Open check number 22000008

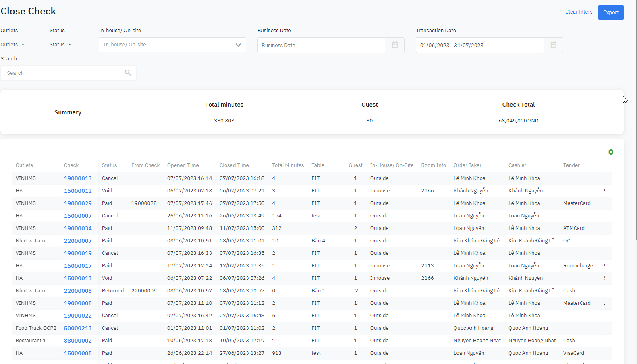78,291
